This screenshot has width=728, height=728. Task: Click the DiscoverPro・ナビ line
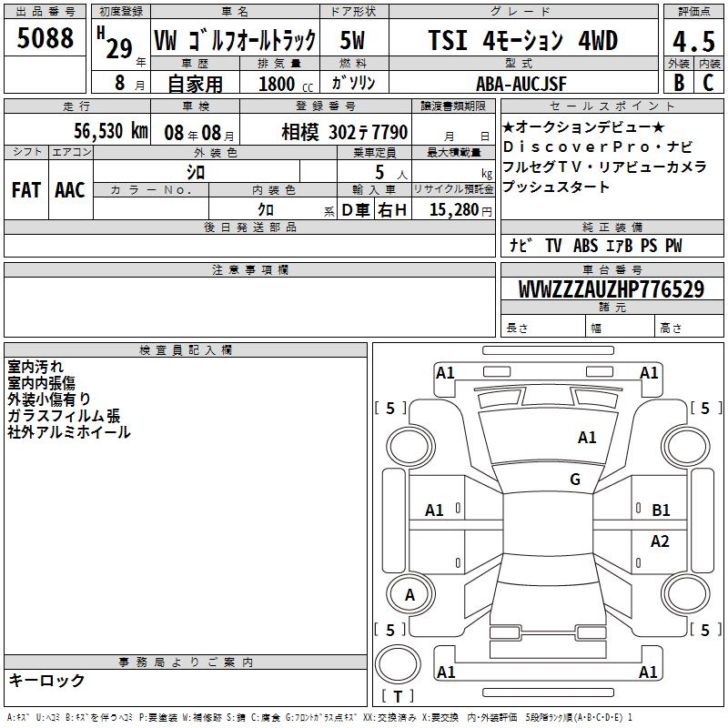tap(598, 147)
